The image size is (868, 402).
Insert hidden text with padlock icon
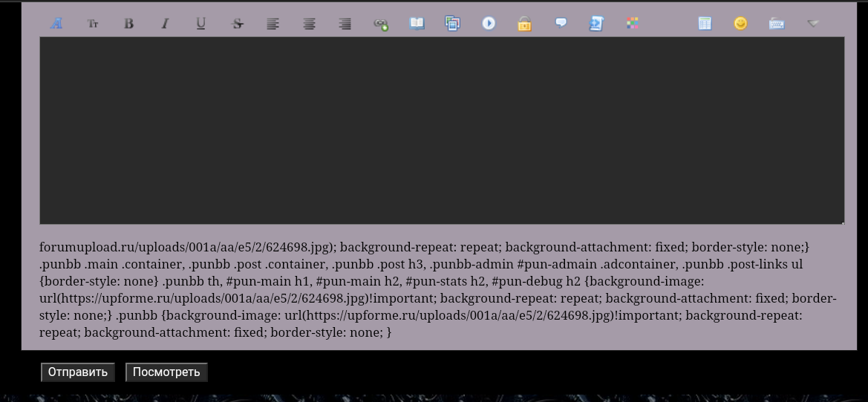pyautogui.click(x=524, y=23)
